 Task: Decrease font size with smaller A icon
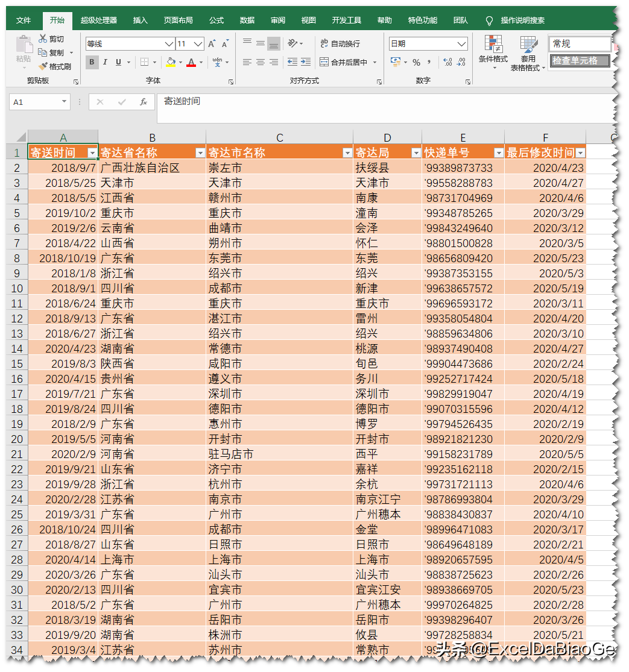pyautogui.click(x=225, y=44)
